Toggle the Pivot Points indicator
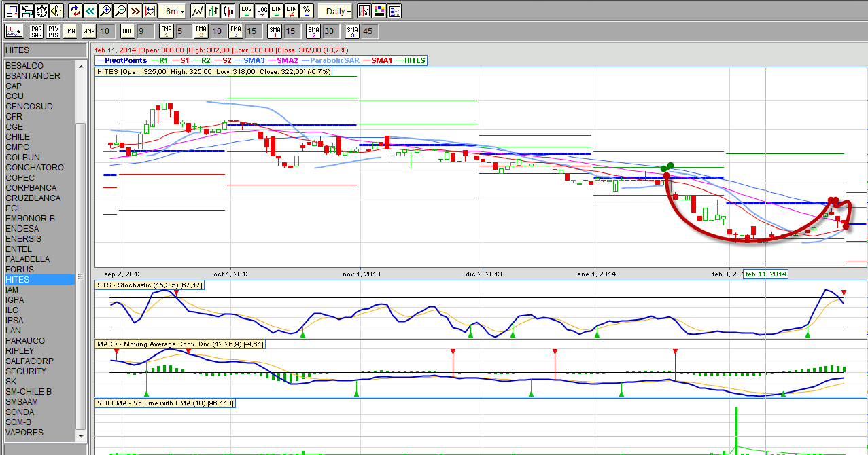 coord(53,31)
